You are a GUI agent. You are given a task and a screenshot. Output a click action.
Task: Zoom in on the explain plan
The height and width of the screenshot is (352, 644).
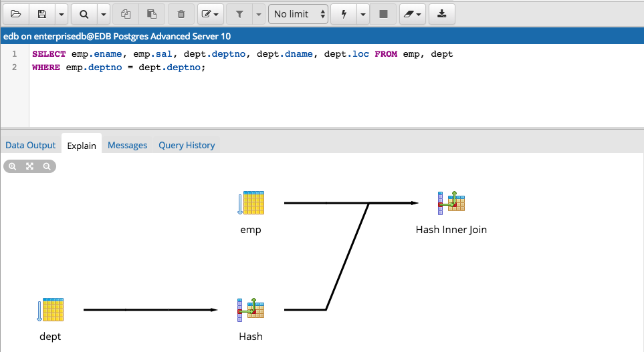pos(13,166)
